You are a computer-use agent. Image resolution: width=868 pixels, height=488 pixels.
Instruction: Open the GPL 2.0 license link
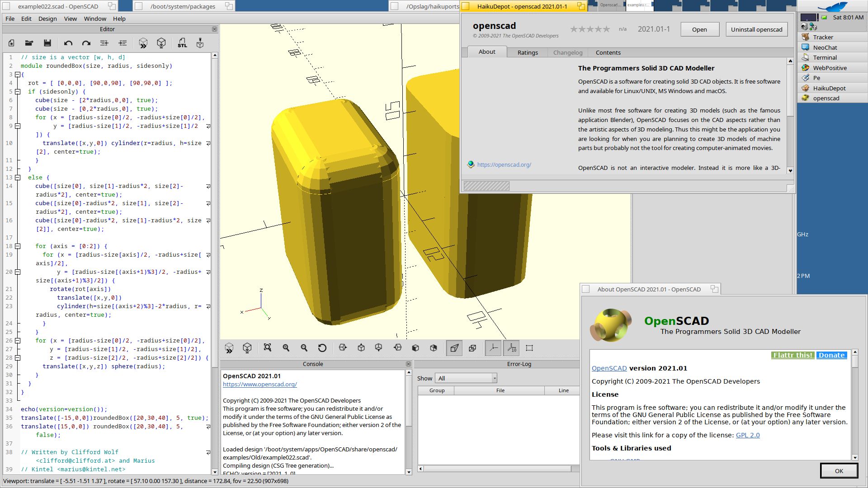(748, 435)
